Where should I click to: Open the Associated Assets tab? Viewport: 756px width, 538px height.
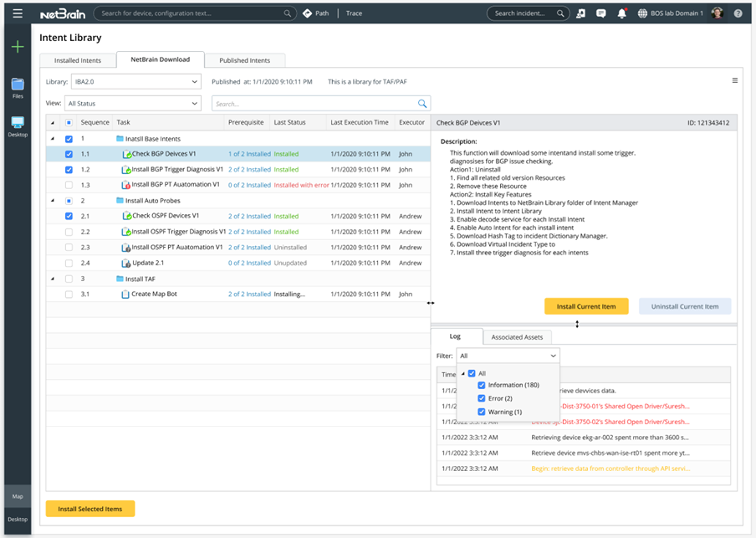tap(517, 337)
